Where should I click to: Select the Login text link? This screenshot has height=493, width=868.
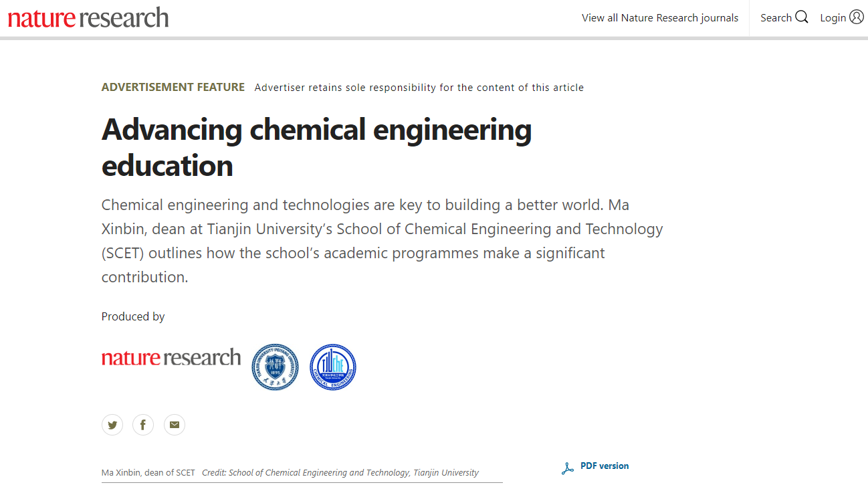pos(833,18)
